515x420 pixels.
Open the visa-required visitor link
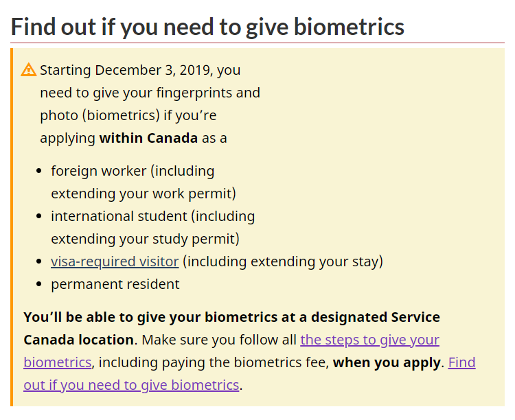(x=115, y=261)
